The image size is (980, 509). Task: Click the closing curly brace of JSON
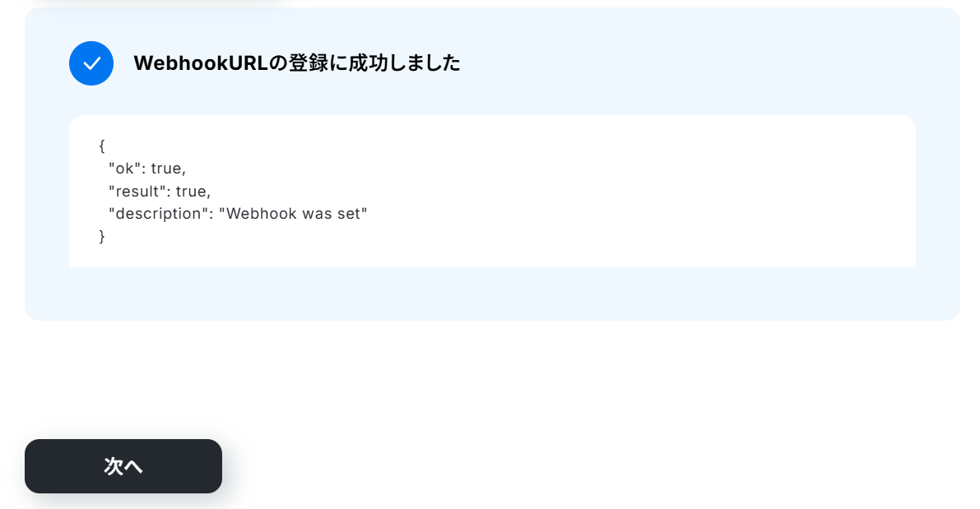pyautogui.click(x=102, y=237)
